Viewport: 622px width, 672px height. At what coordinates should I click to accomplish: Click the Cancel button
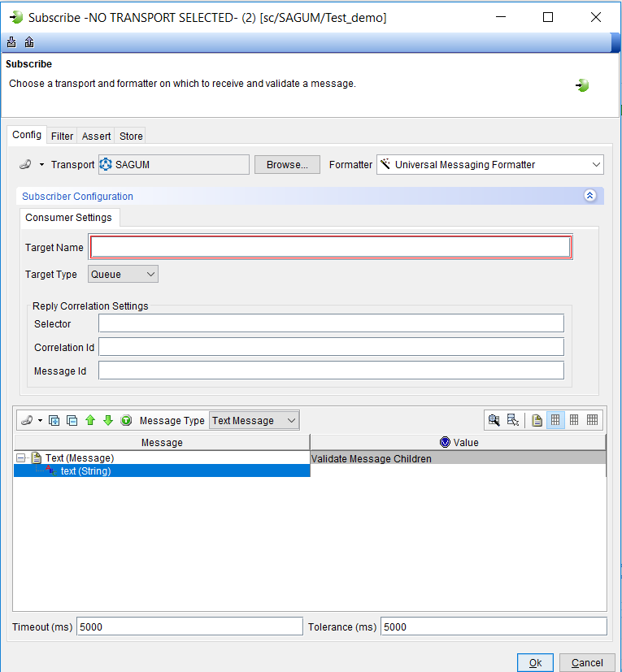[x=587, y=662]
